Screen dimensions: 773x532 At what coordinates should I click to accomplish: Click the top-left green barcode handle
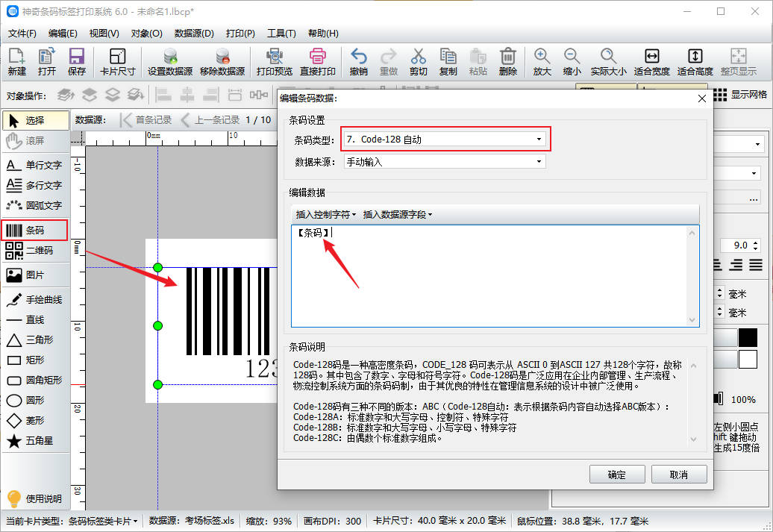pyautogui.click(x=157, y=267)
